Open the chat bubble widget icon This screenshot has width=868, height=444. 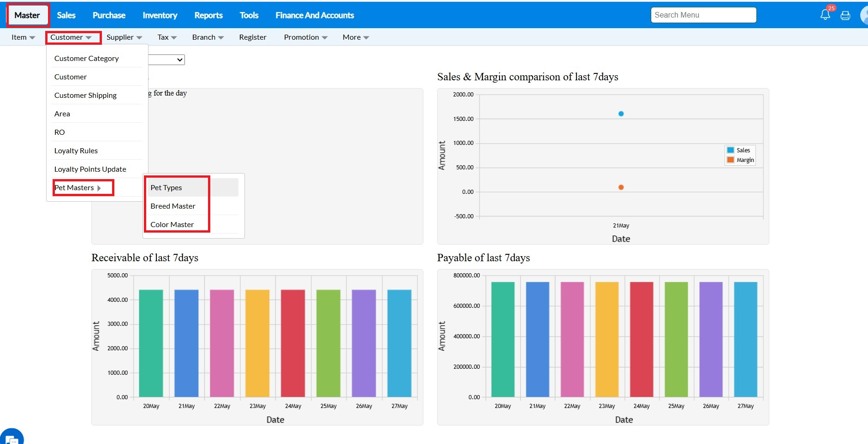coord(12,438)
